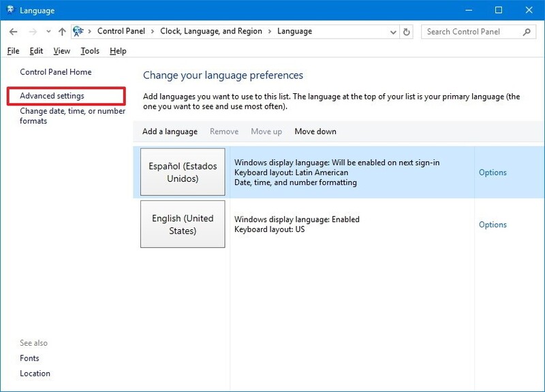Click the Language icon in the address bar

tap(78, 31)
